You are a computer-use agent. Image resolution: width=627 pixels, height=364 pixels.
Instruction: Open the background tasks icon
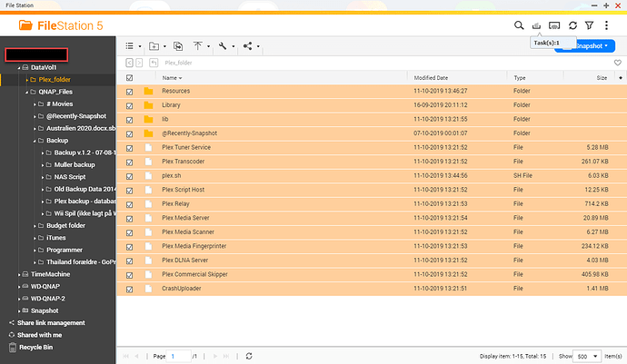tap(536, 25)
